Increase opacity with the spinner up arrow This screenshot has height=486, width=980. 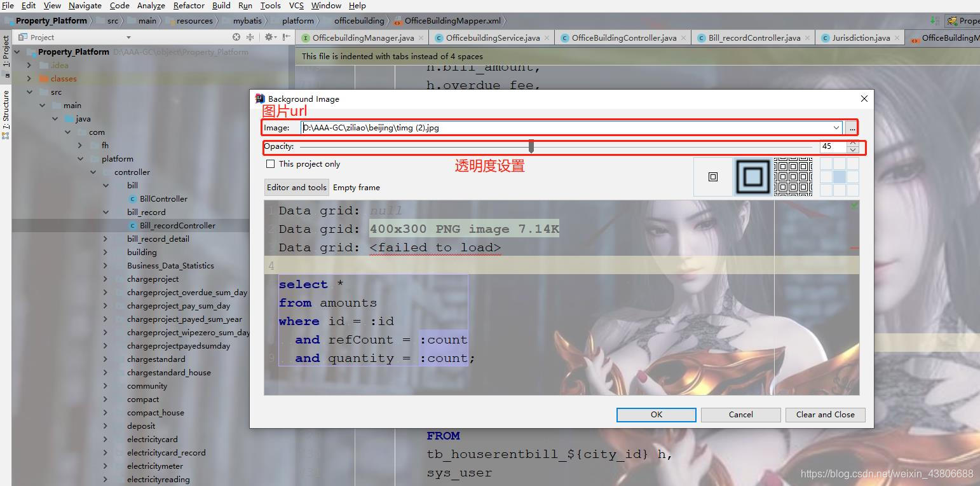853,143
